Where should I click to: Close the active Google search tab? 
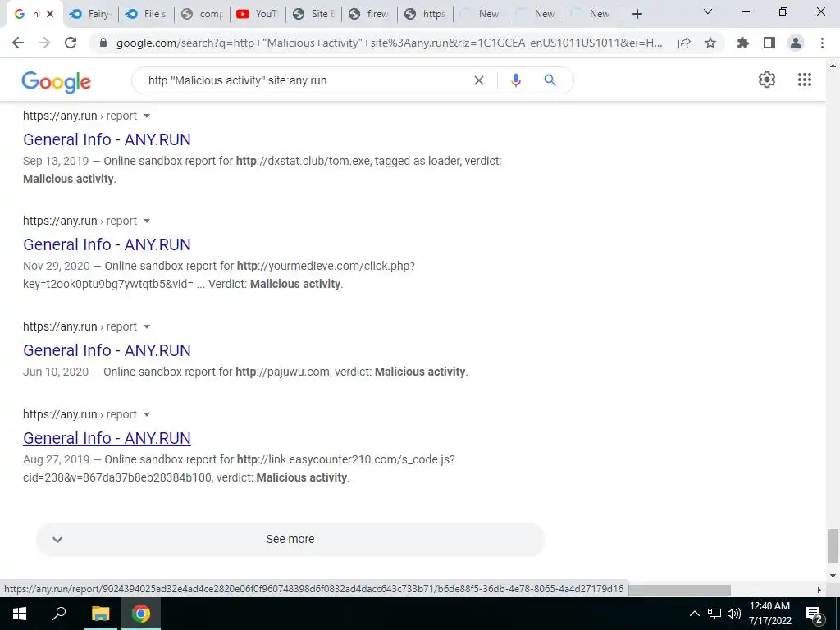[x=50, y=14]
